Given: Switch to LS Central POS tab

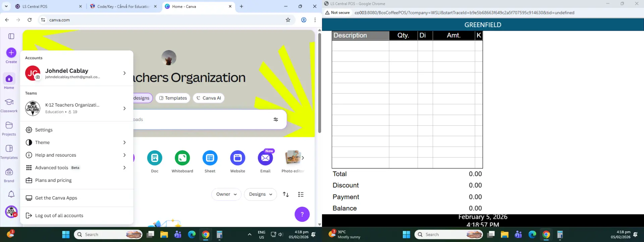Looking at the screenshot, I should (x=49, y=6).
